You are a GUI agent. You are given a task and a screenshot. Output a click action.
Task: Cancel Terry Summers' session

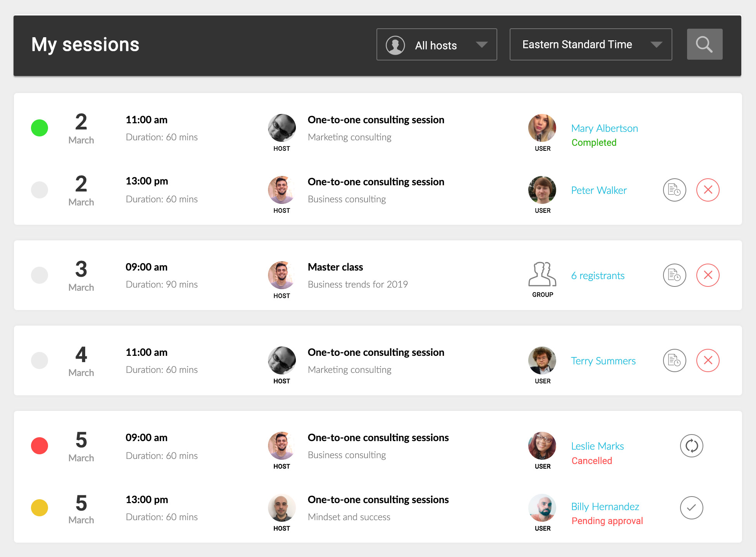click(708, 360)
